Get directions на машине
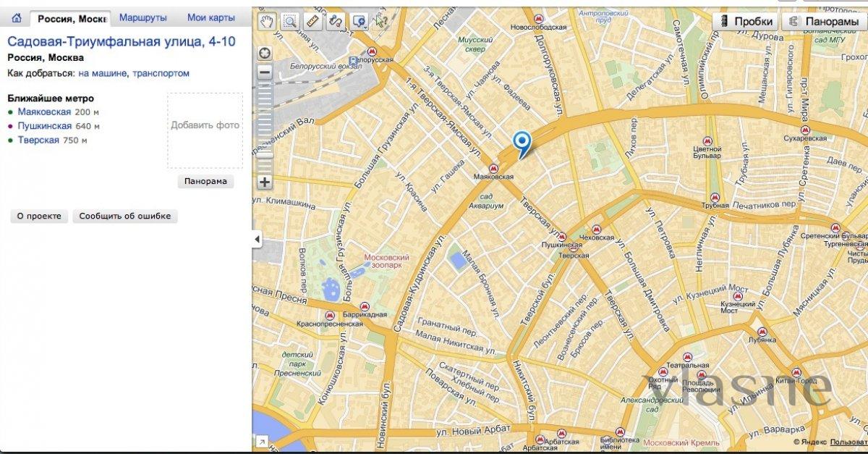This screenshot has width=868, height=454. pyautogui.click(x=103, y=73)
